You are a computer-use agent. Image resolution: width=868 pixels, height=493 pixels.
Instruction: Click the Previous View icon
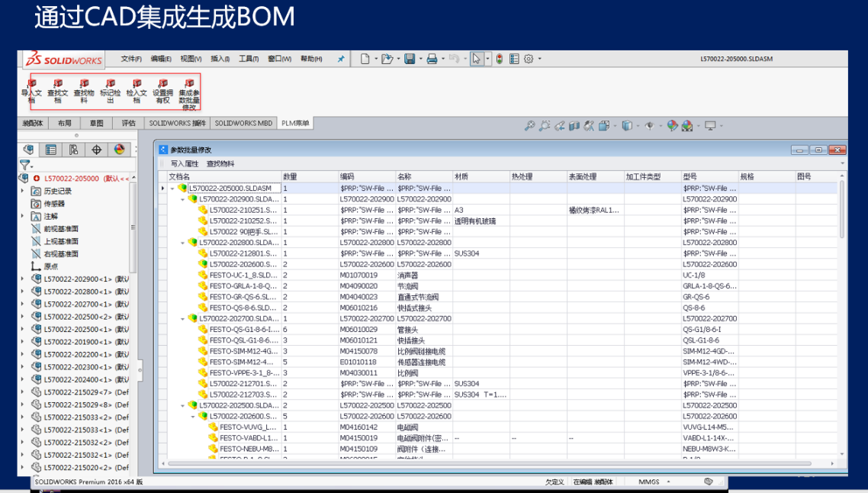[560, 126]
